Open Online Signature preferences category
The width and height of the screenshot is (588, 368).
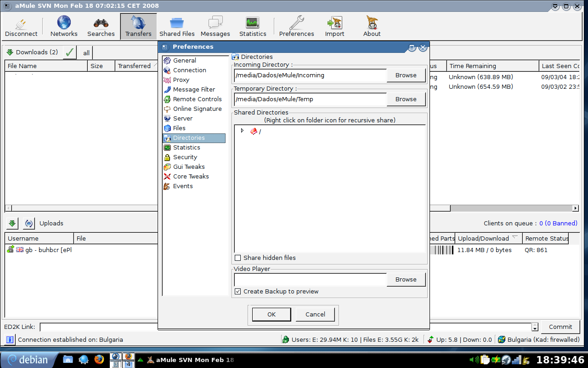tap(197, 109)
